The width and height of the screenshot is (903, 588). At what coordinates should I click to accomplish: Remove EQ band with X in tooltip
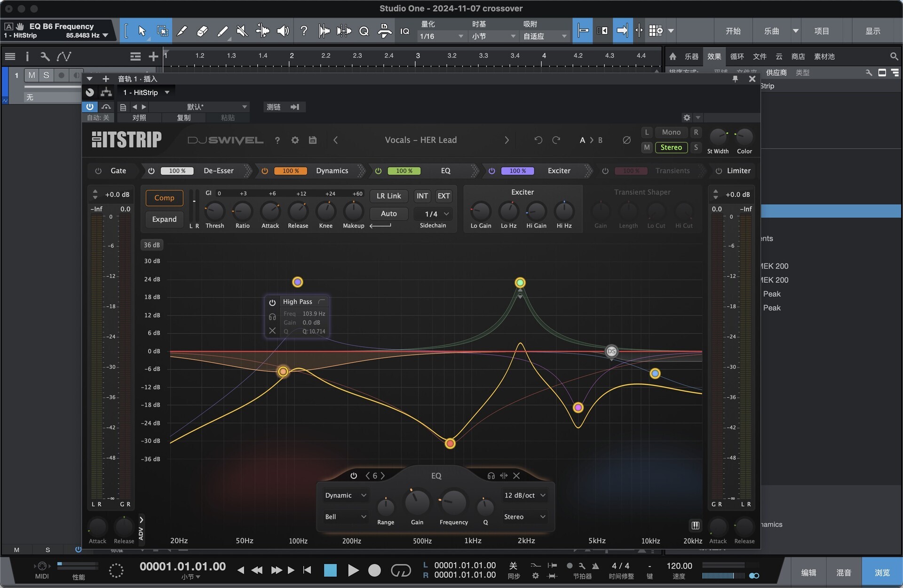point(272,331)
